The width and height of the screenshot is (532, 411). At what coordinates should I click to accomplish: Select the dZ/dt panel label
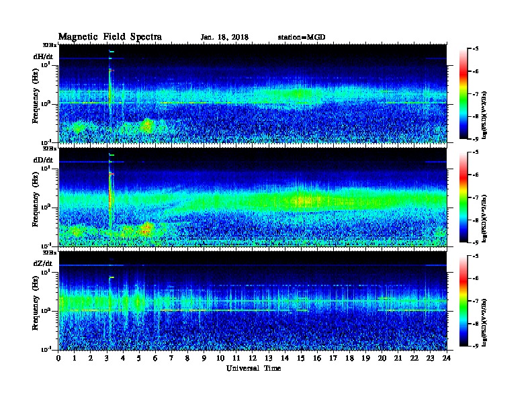click(43, 263)
